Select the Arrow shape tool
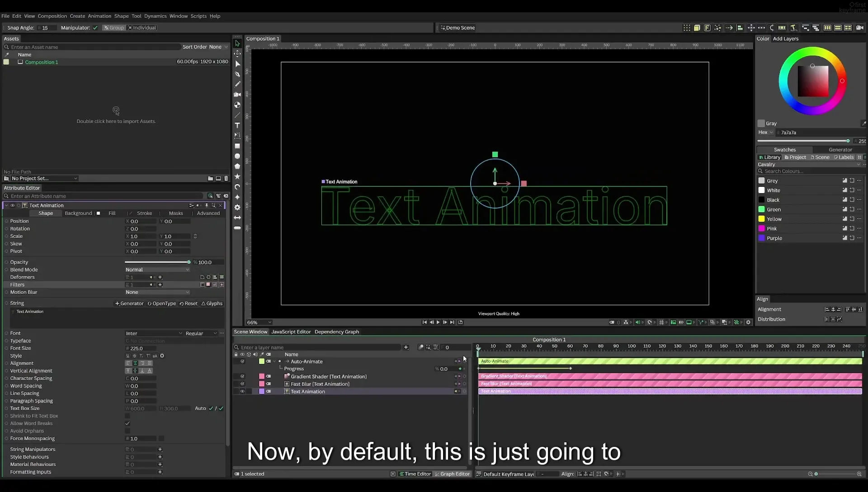Screen dimensions: 868x492 point(237,218)
